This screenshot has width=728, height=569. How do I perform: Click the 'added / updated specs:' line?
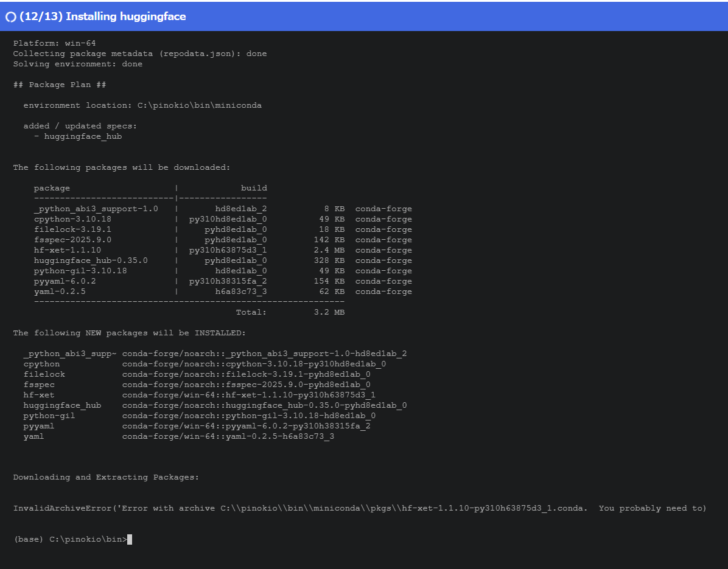point(80,126)
